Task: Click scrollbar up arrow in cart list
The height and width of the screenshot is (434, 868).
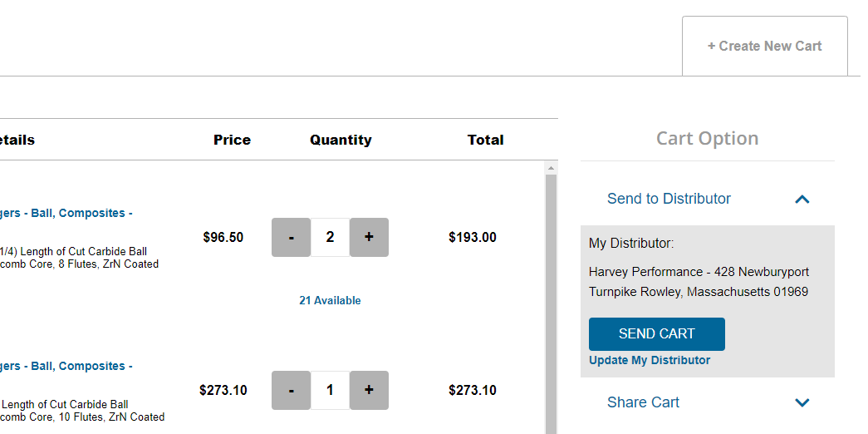Action: [551, 168]
